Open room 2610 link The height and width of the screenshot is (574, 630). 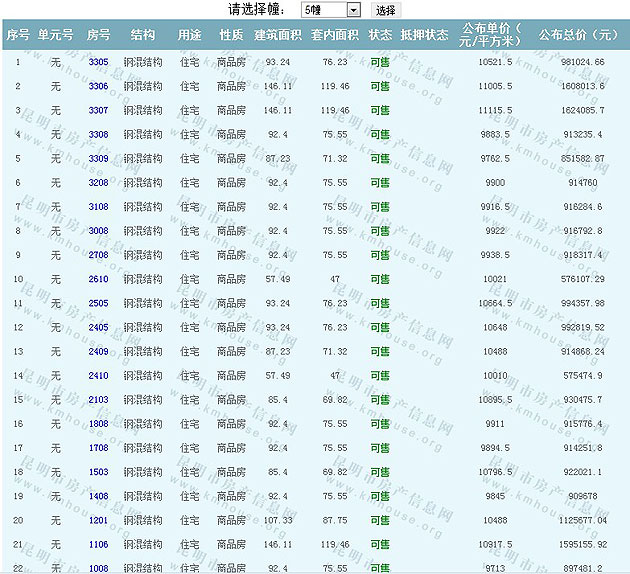(x=98, y=279)
